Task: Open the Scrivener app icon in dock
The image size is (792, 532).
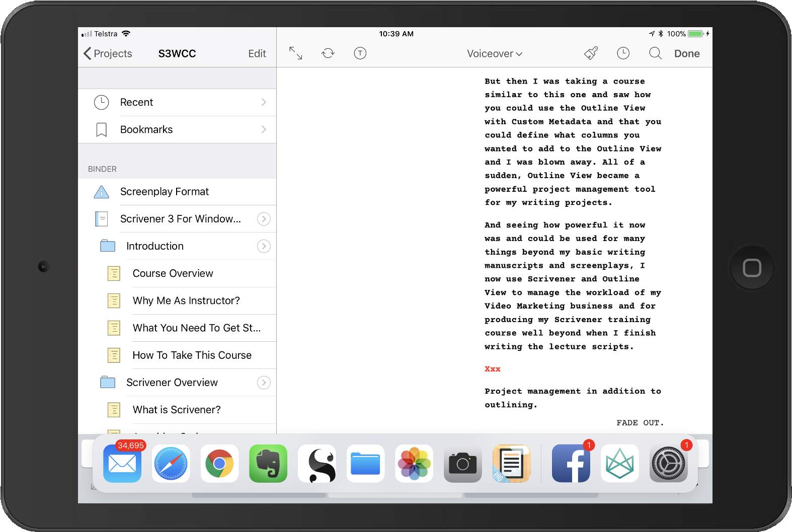Action: point(317,463)
